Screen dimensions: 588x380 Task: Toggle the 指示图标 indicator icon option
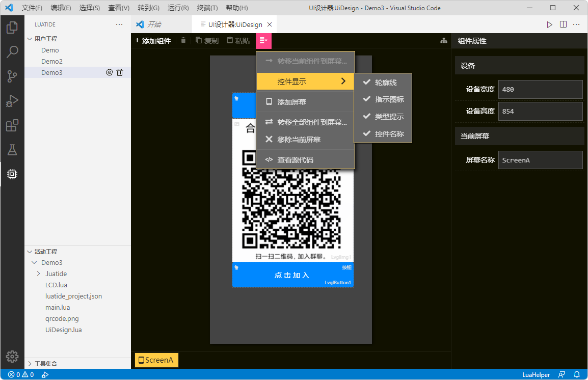tap(383, 99)
